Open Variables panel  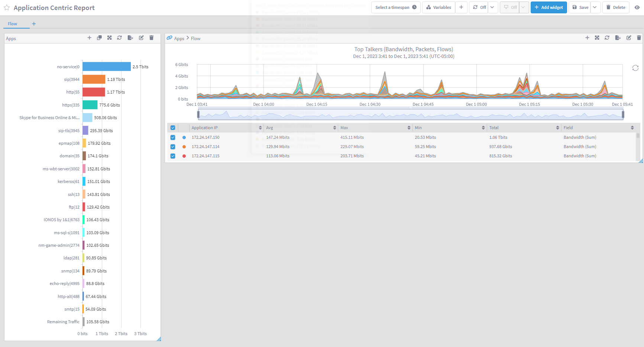coord(438,7)
